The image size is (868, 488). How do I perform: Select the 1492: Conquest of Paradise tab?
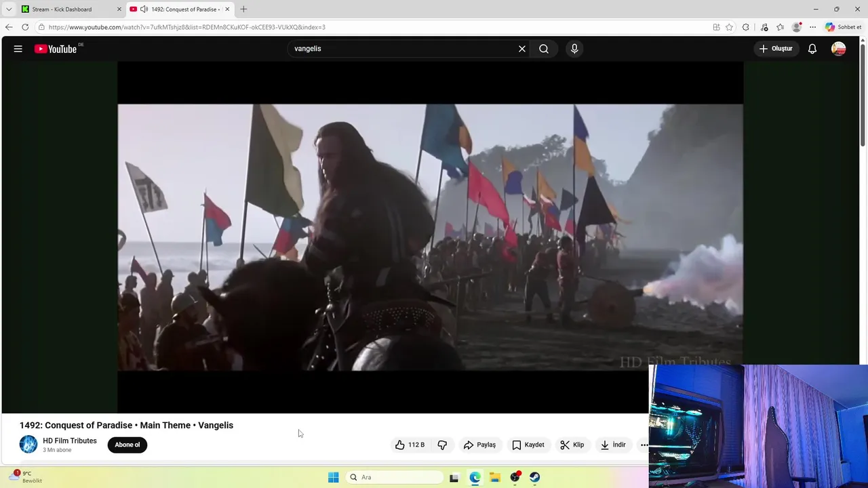tap(180, 9)
